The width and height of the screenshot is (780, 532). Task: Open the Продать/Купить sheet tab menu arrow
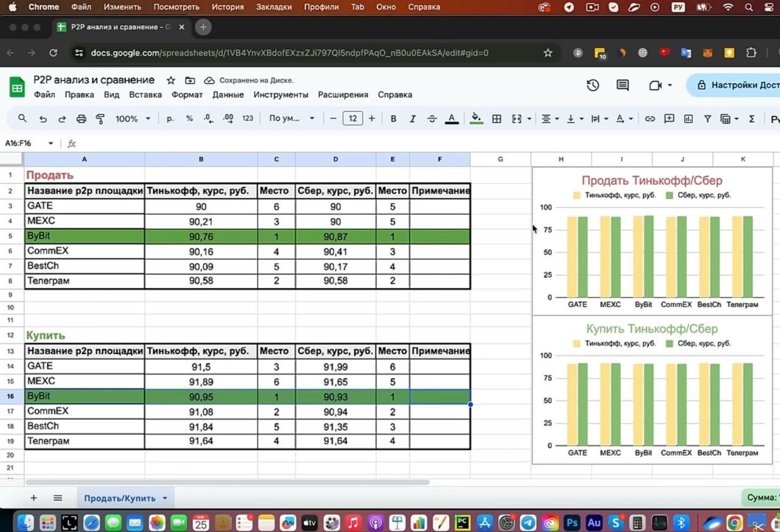[x=165, y=498]
